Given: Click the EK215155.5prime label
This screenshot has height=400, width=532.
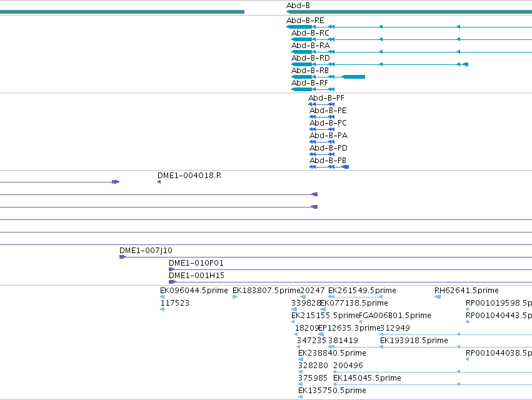Looking at the screenshot, I should (x=325, y=316).
